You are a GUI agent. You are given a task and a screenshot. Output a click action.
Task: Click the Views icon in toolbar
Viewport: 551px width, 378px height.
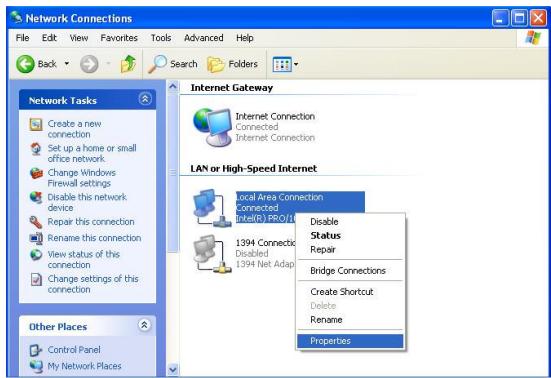(x=282, y=64)
